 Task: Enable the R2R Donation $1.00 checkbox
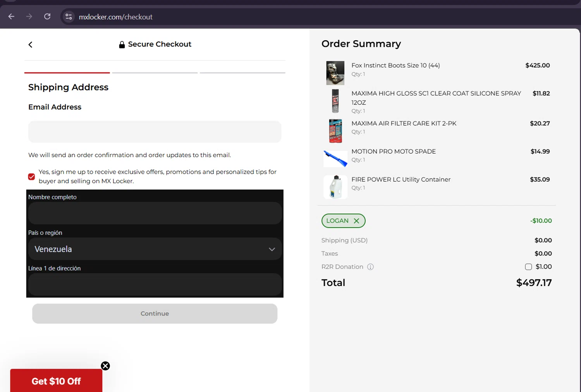(x=528, y=267)
